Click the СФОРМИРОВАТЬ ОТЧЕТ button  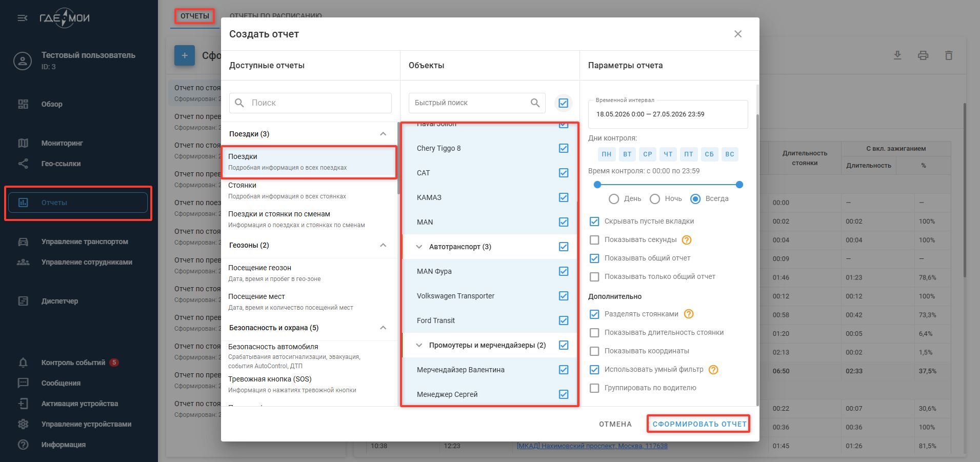click(699, 424)
